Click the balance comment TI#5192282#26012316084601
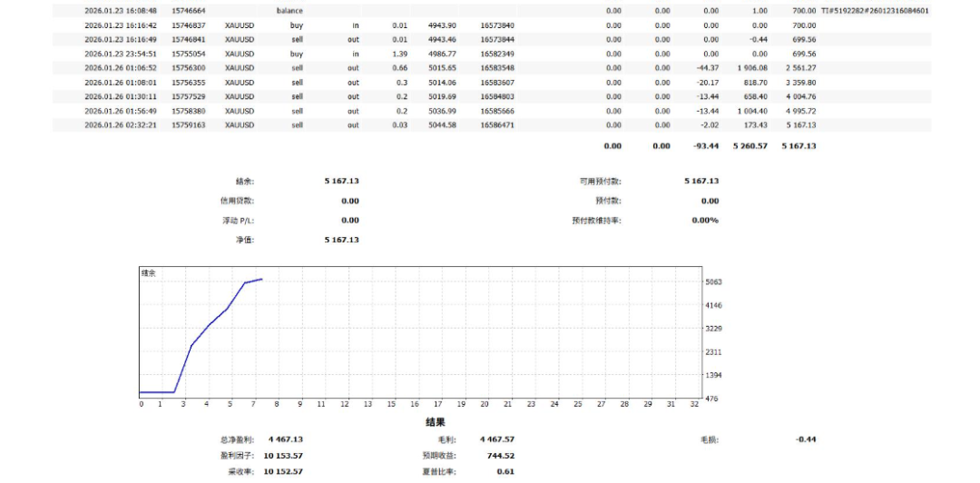The width and height of the screenshot is (980, 483). 874,11
